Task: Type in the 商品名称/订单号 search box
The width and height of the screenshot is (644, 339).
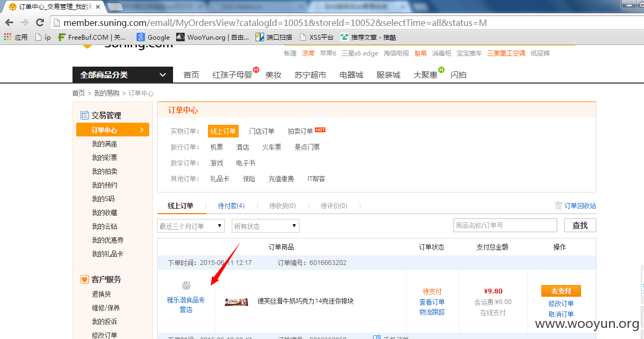Action: tap(505, 225)
